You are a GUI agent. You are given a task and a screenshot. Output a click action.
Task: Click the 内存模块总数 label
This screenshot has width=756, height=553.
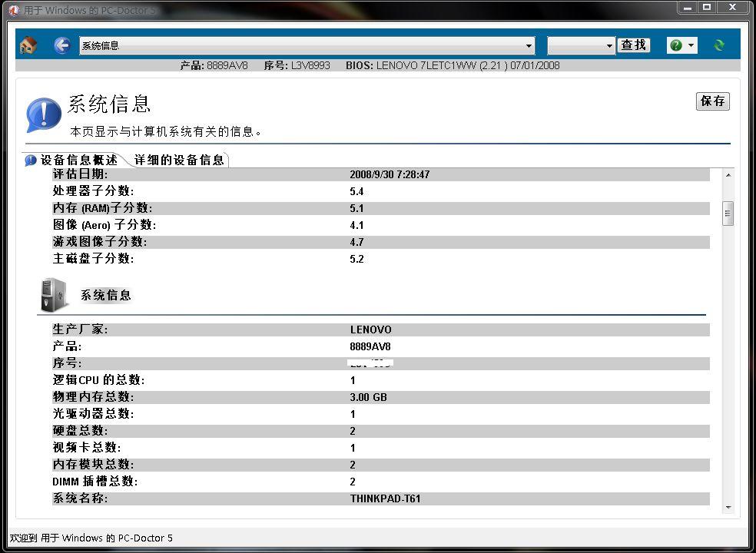click(93, 465)
